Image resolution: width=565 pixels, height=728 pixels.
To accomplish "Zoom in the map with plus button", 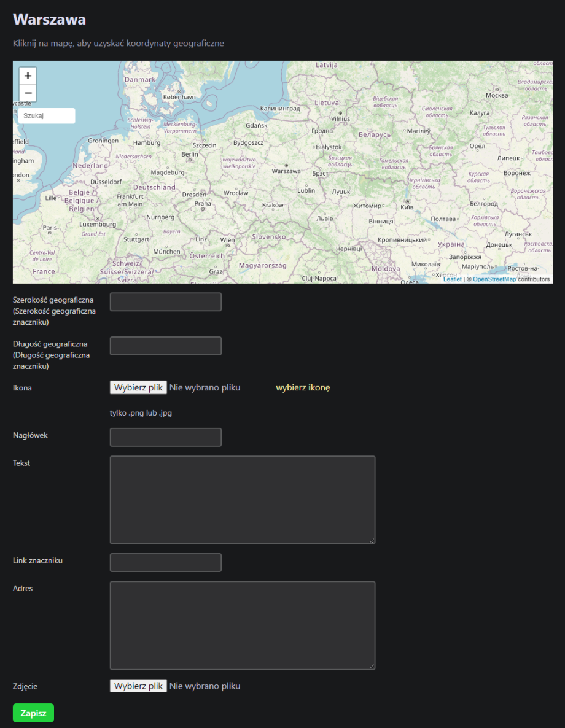I will point(28,76).
